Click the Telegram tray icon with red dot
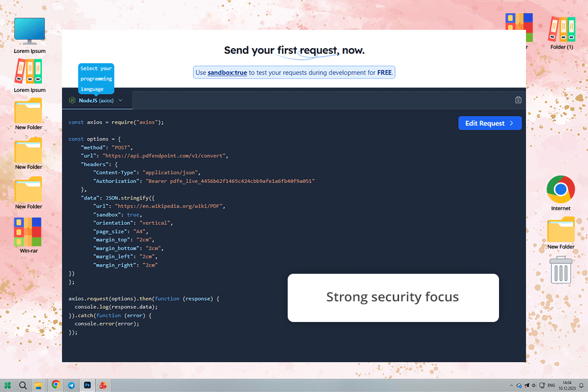588x392 pixels. click(527, 386)
